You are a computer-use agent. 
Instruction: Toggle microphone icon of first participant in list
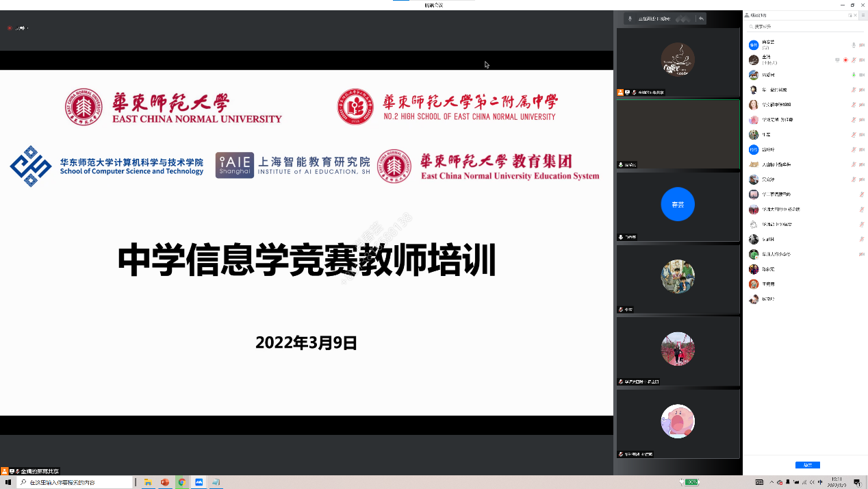coord(854,45)
